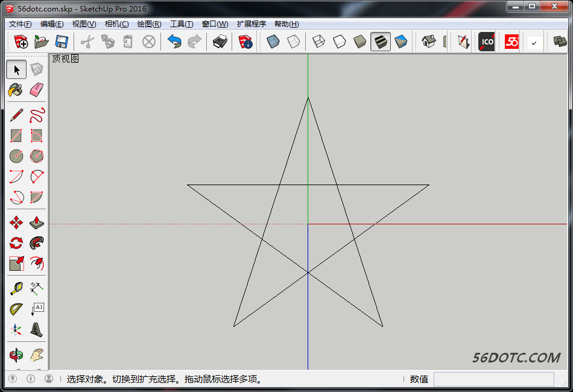Click inside the 数值 measurement field
573x392 pixels.
(493, 379)
